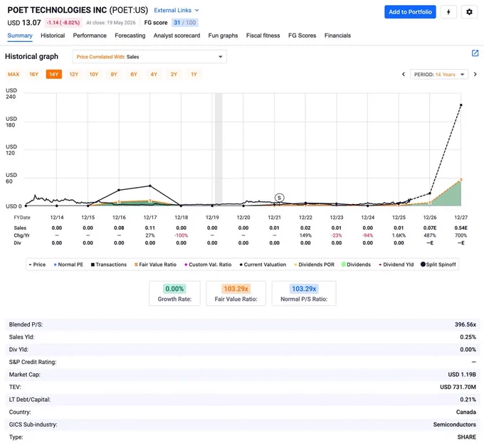
Task: Toggle Dividend Yld legend entry
Action: pyautogui.click(x=396, y=265)
